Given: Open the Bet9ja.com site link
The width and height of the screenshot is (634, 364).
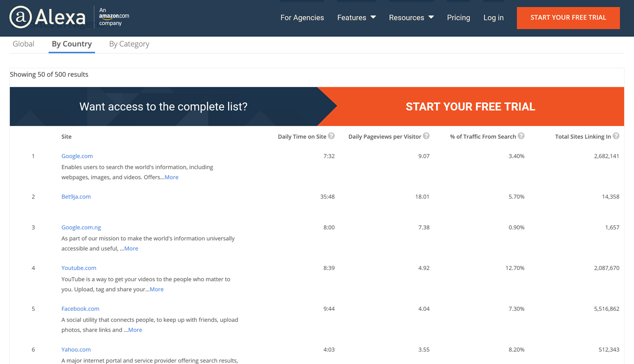Looking at the screenshot, I should pos(76,197).
